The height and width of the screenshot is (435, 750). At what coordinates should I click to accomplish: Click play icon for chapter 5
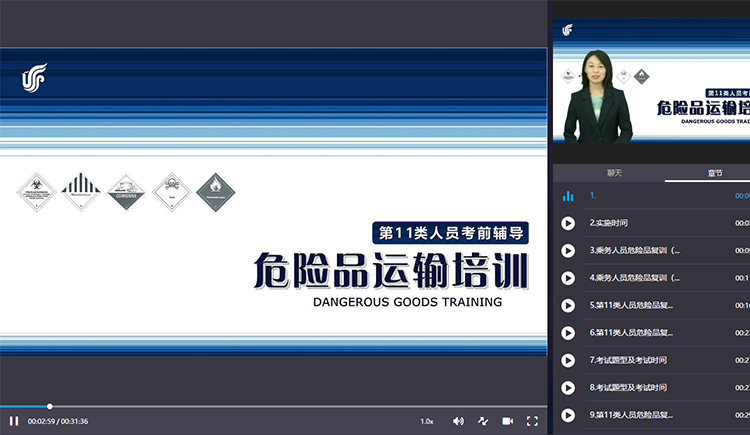pos(568,305)
